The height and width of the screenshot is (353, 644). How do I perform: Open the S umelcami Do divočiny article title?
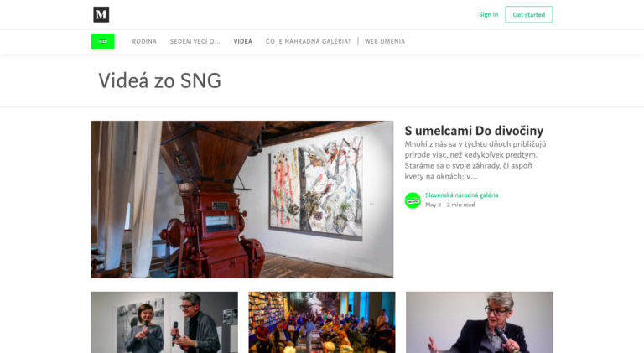474,131
